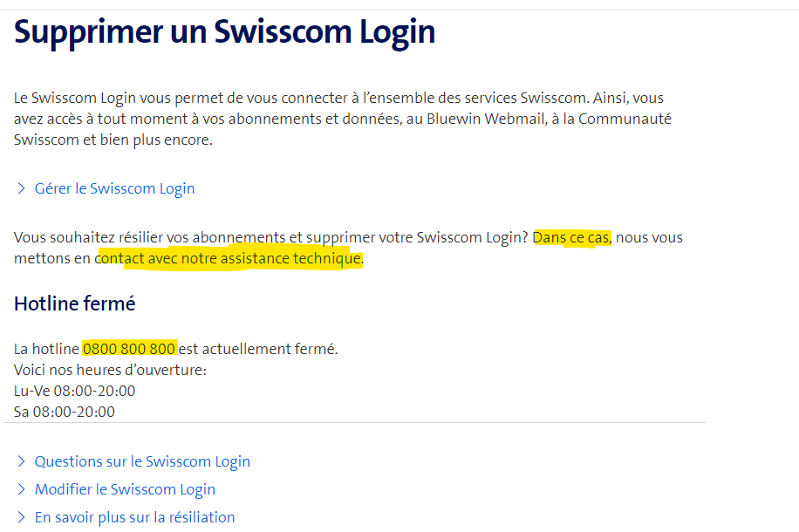Screen dimensions: 799x532
Task: Open the Questions sur le Swisscom Login link
Action: point(142,461)
